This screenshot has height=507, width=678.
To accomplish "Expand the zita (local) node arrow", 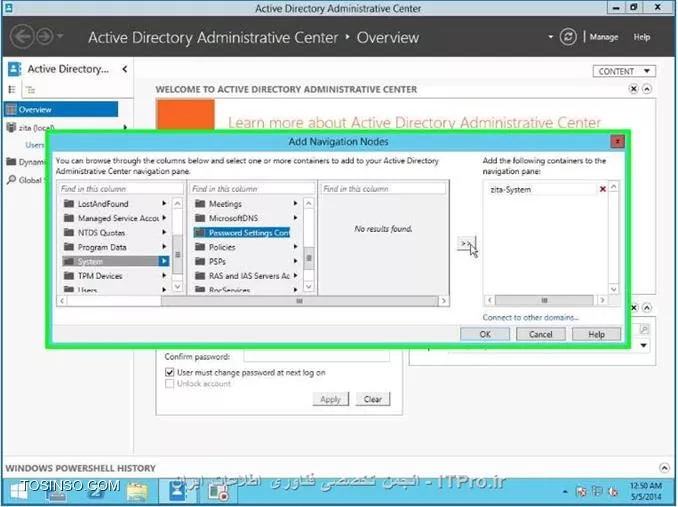I will coord(125,128).
